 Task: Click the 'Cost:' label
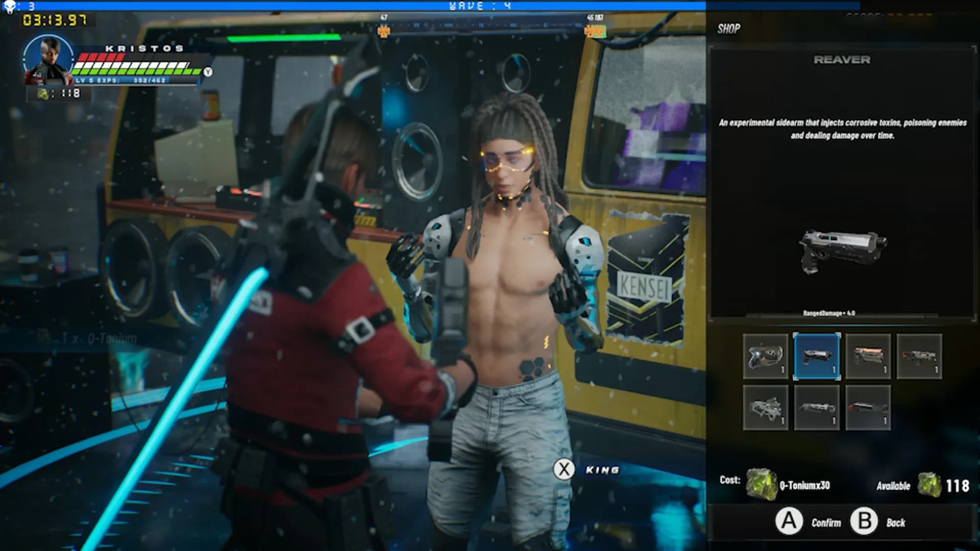(730, 480)
